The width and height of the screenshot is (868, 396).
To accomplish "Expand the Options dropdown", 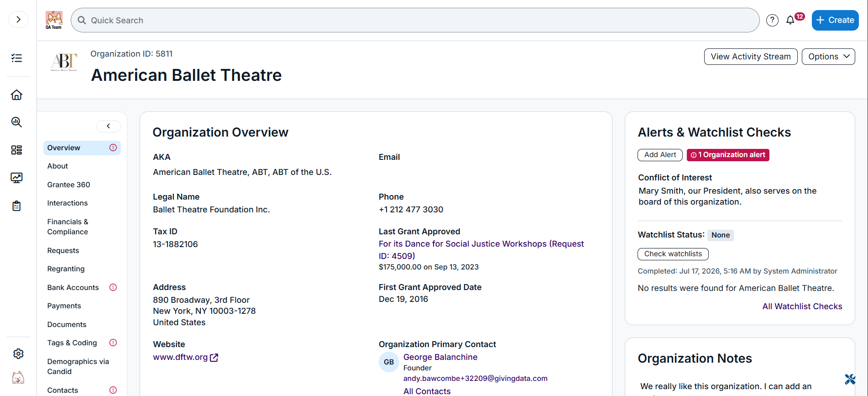I will [828, 57].
